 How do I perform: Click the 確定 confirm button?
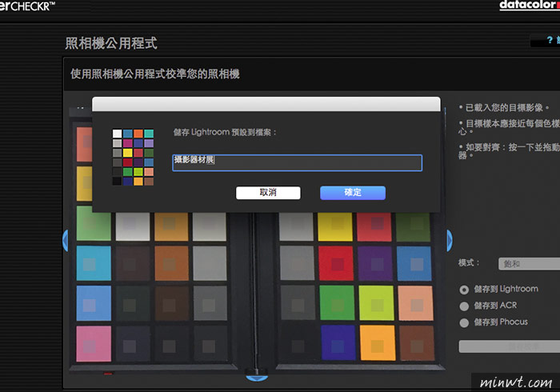click(353, 193)
